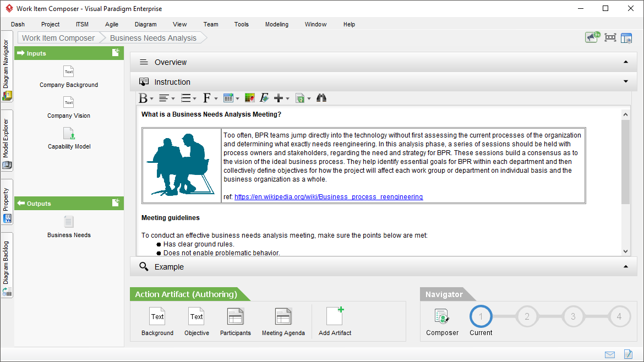The height and width of the screenshot is (362, 644).
Task: Select the Capability Model input icon
Action: point(69,133)
